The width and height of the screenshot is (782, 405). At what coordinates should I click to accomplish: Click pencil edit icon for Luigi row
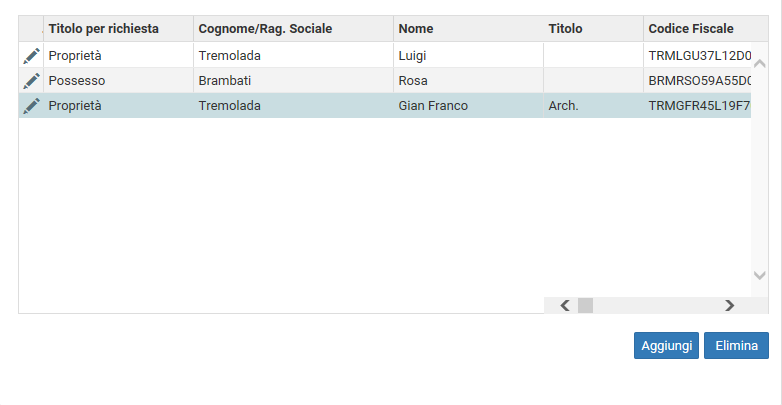[x=31, y=56]
